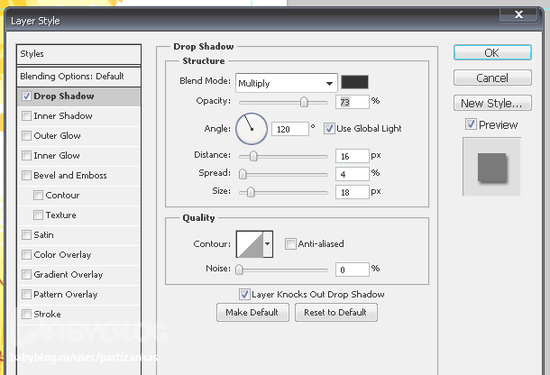The height and width of the screenshot is (375, 550).
Task: Open the Gradient Overlay settings label
Action: coord(68,275)
